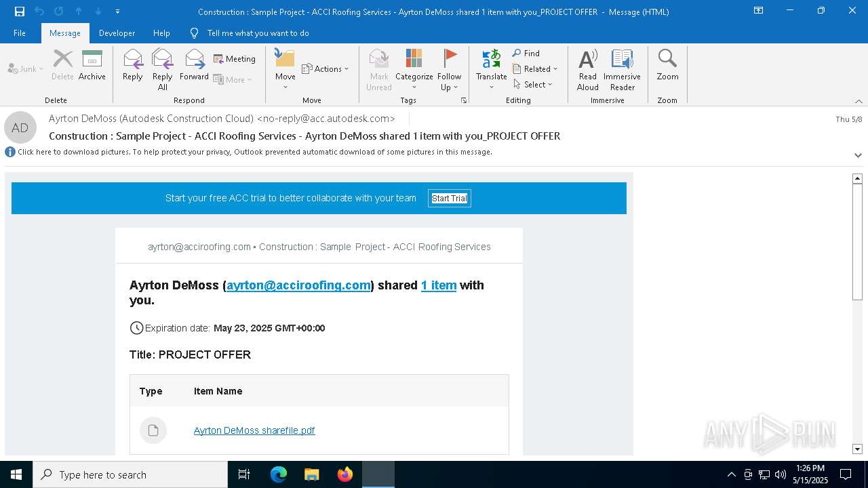
Task: Translate the message
Action: coord(492,70)
